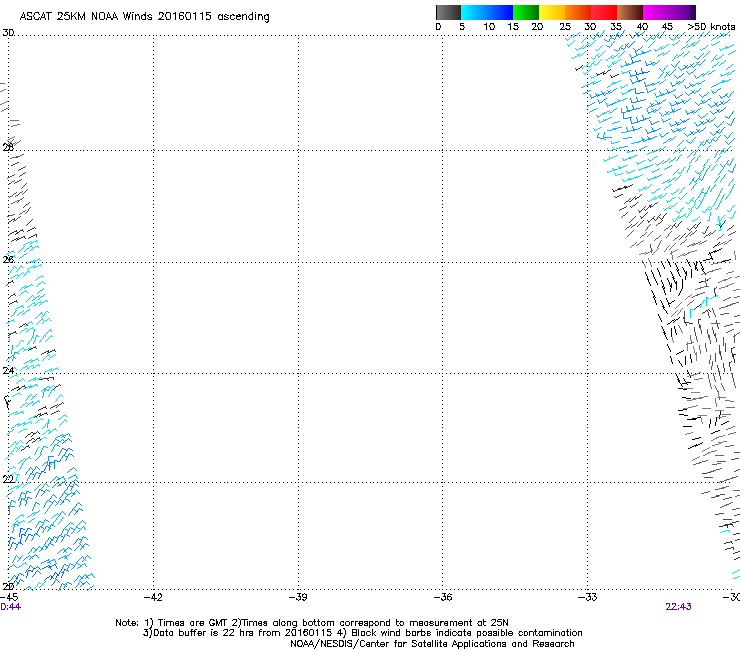Select longitude label '-42' on bottom axis
The width and height of the screenshot is (740, 650).
pos(153,597)
